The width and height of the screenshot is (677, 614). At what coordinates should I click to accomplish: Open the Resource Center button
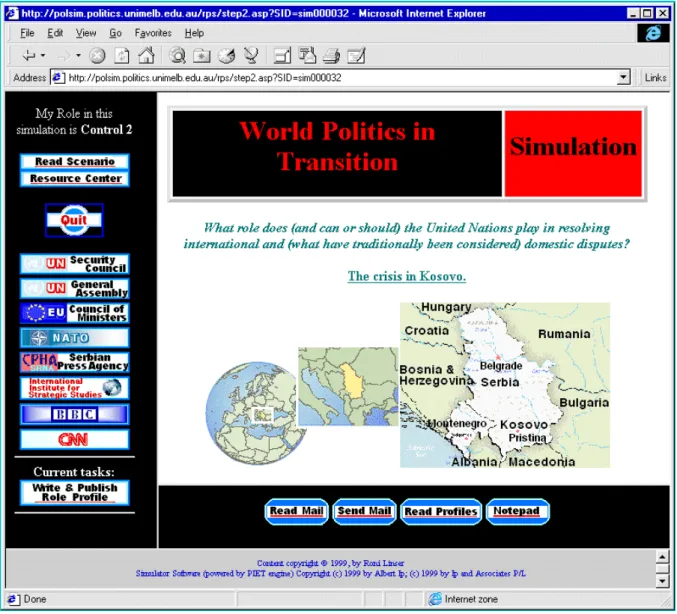(x=75, y=178)
